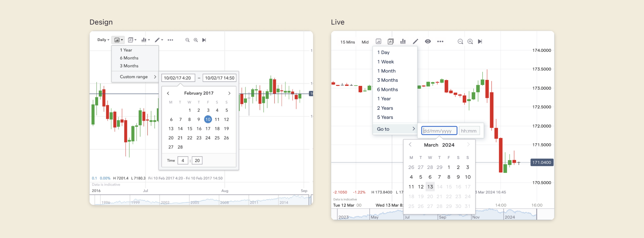
Task: Select 6 Months in Live menu
Action: click(x=395, y=89)
